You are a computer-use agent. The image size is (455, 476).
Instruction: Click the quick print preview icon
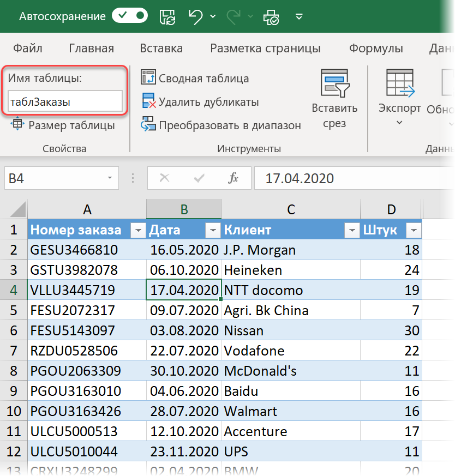[x=271, y=17]
